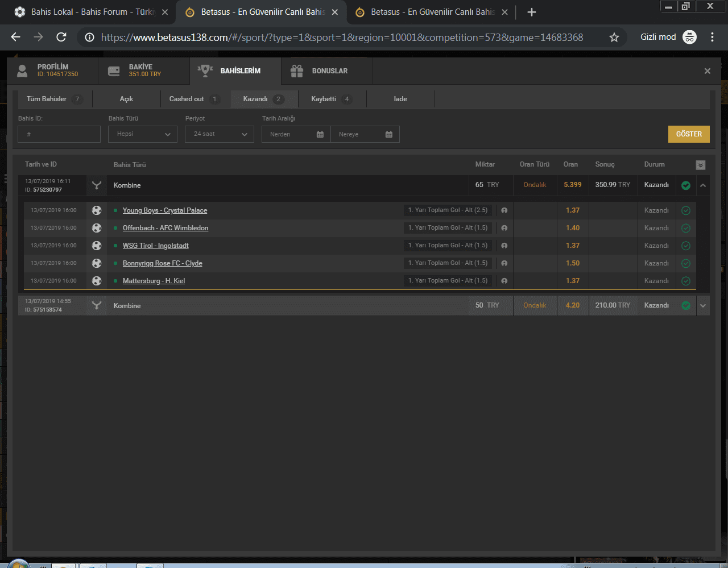Bookmark this page with star icon
Image resolution: width=728 pixels, height=568 pixels.
coord(614,38)
